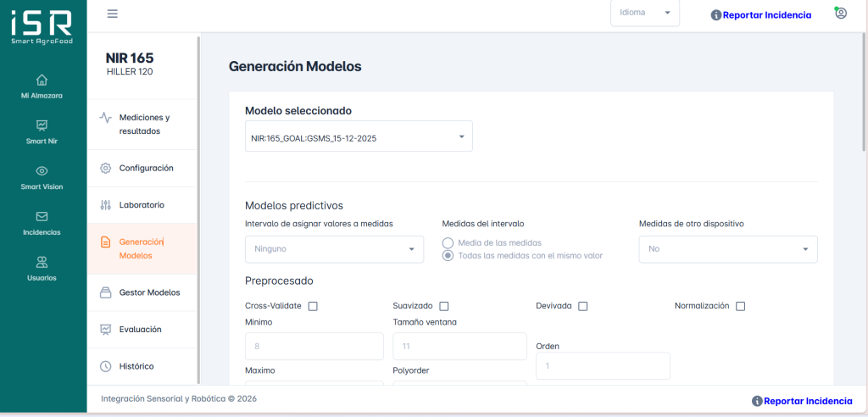Click the hamburger menu icon

tap(113, 14)
